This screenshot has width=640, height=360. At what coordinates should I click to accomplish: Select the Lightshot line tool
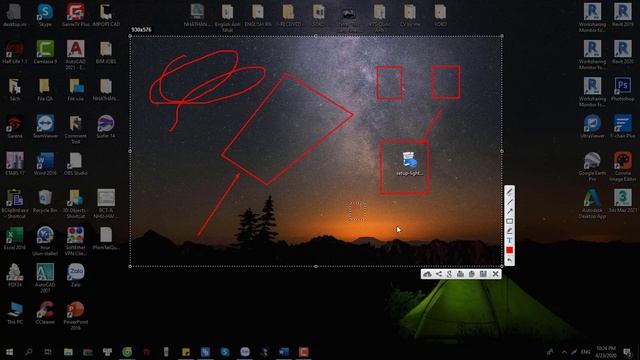coord(509,202)
